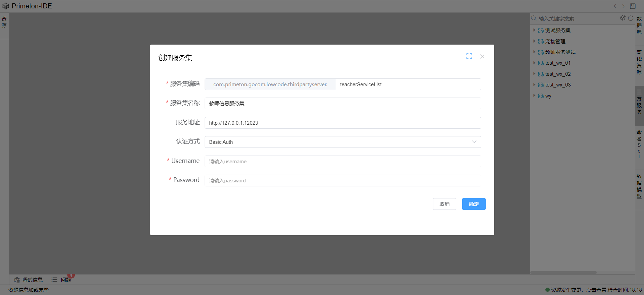Open the 认证方式 Basic Auth dropdown
This screenshot has height=295, width=644.
(342, 142)
